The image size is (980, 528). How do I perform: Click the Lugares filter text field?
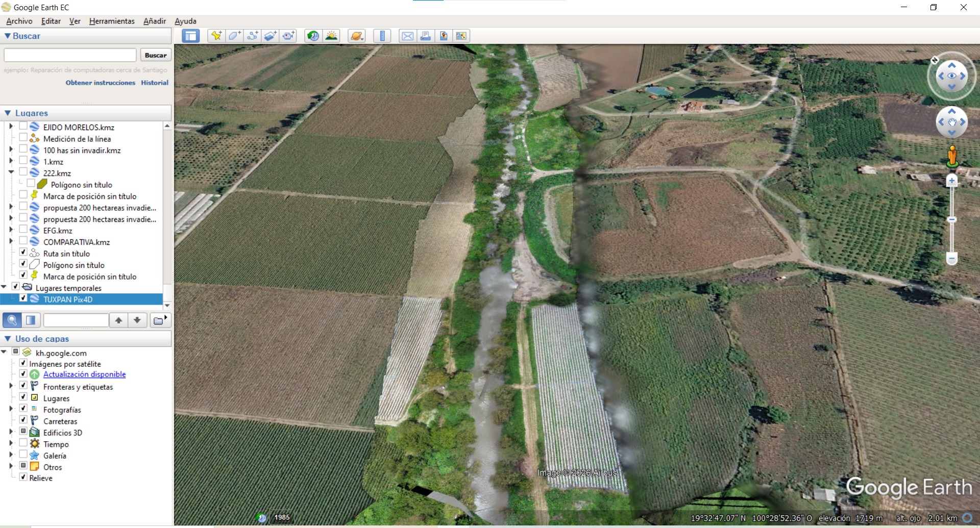(x=76, y=320)
